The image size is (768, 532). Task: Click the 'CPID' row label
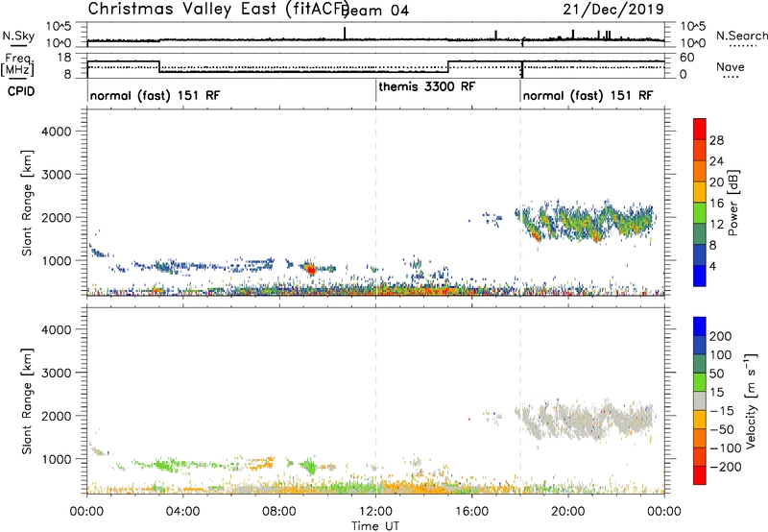pos(21,91)
